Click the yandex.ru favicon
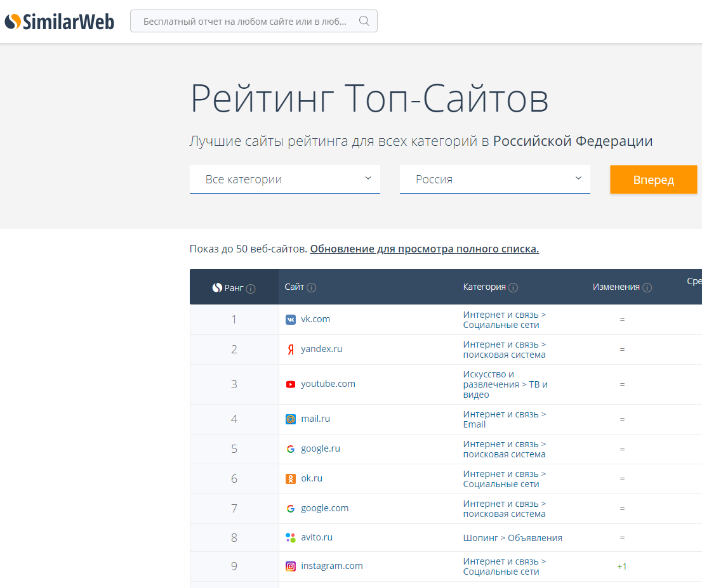Viewport: 702px width, 588px height. (291, 350)
